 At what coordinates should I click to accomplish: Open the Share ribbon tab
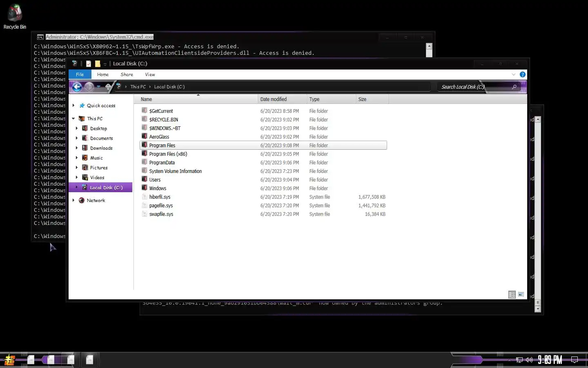click(x=127, y=74)
